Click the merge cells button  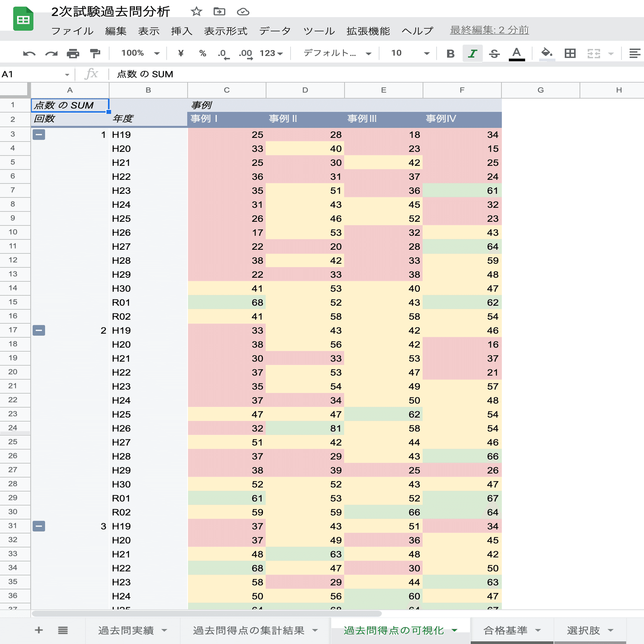point(594,53)
